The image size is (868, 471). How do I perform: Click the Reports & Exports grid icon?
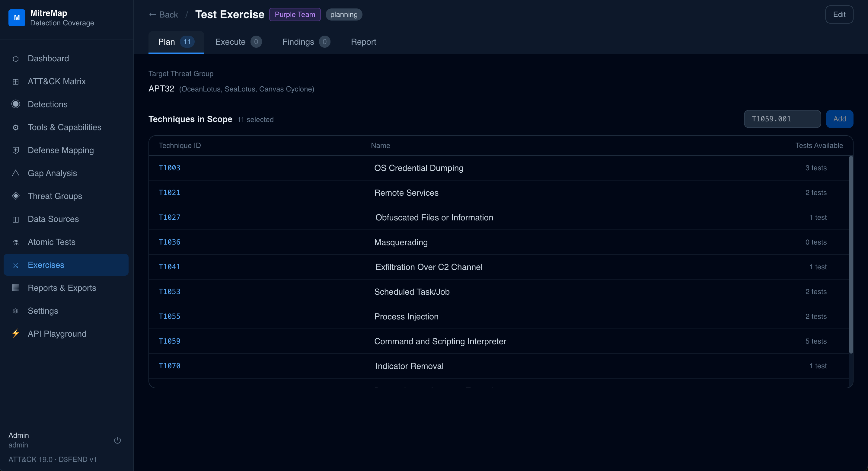pos(15,288)
